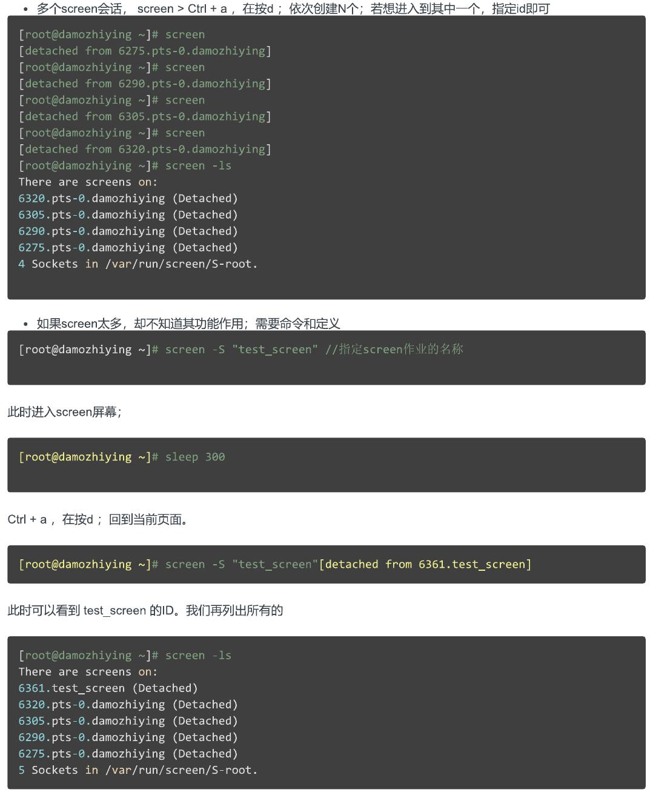Click the comment "//指定screen作业的名称"

[x=394, y=350]
